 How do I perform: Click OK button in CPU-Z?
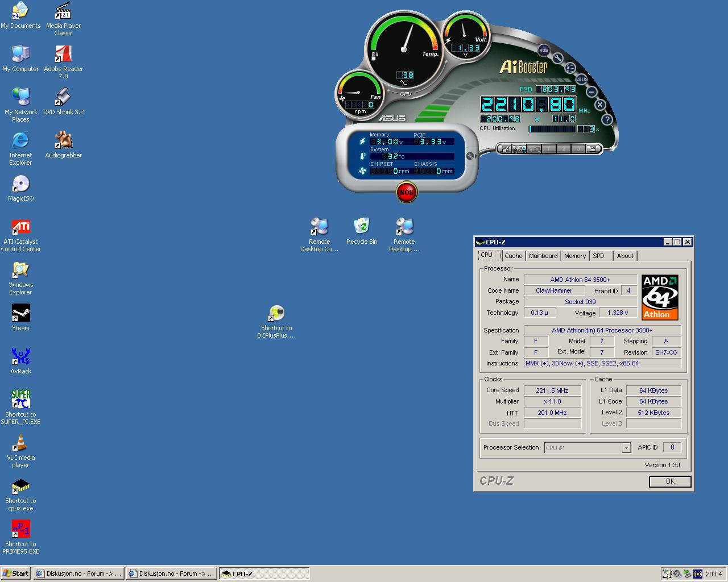[670, 481]
